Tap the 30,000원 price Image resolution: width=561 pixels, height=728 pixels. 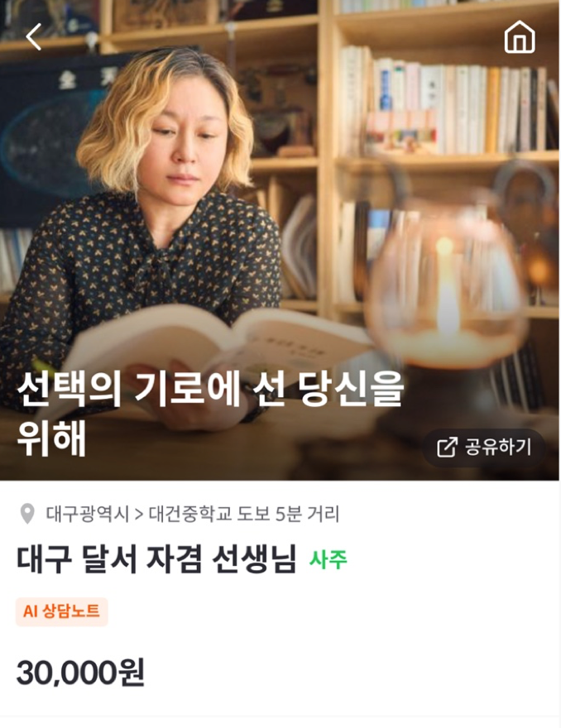pos(81,673)
